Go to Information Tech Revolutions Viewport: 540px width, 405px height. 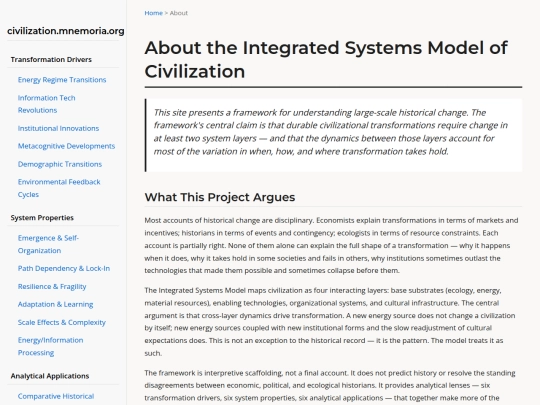(46, 104)
